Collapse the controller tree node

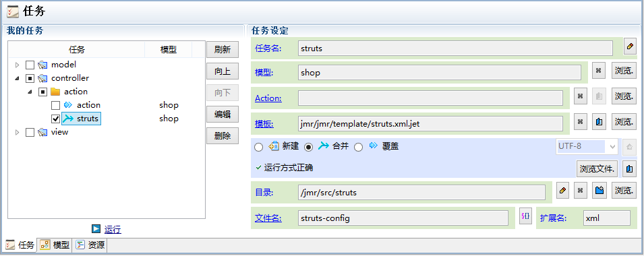coord(18,78)
